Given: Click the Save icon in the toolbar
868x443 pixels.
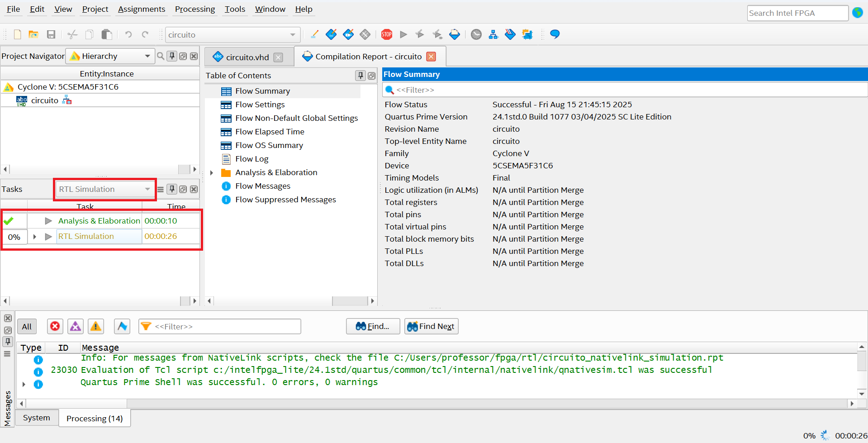Looking at the screenshot, I should point(51,34).
